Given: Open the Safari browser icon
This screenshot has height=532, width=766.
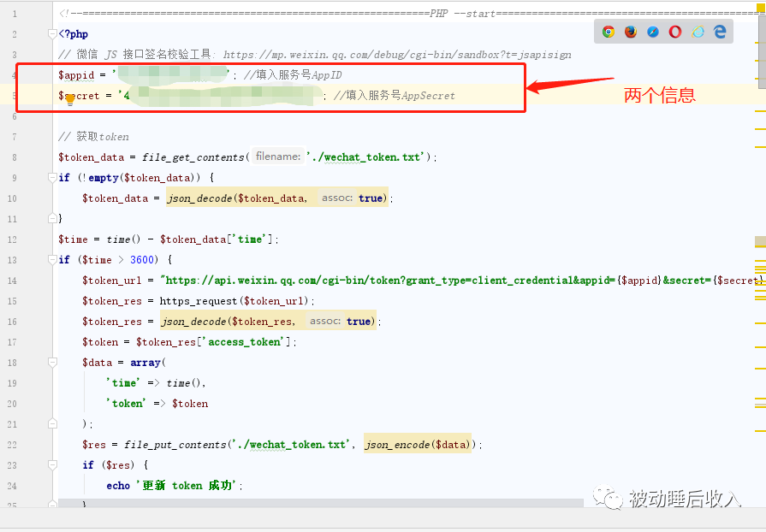Looking at the screenshot, I should point(652,31).
